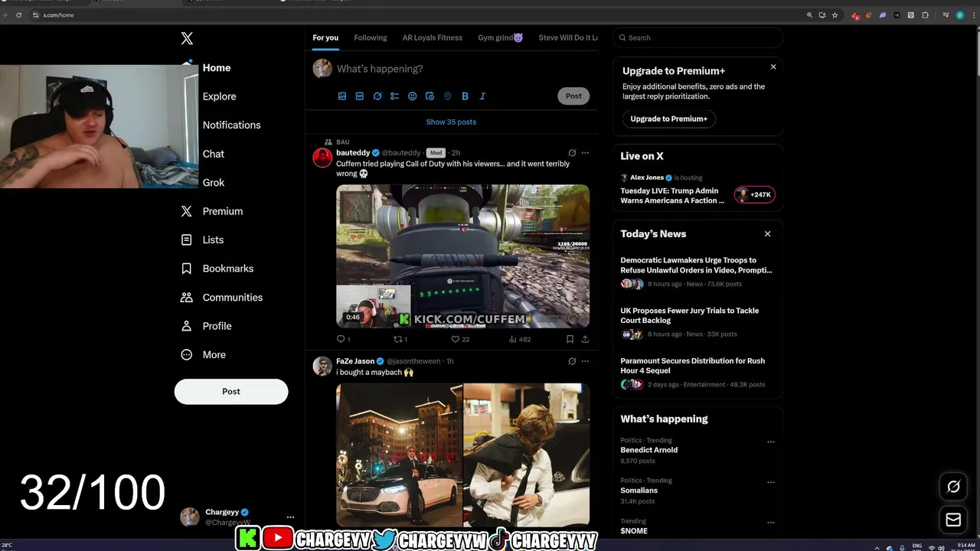Add a poll icon in composer

tap(395, 96)
